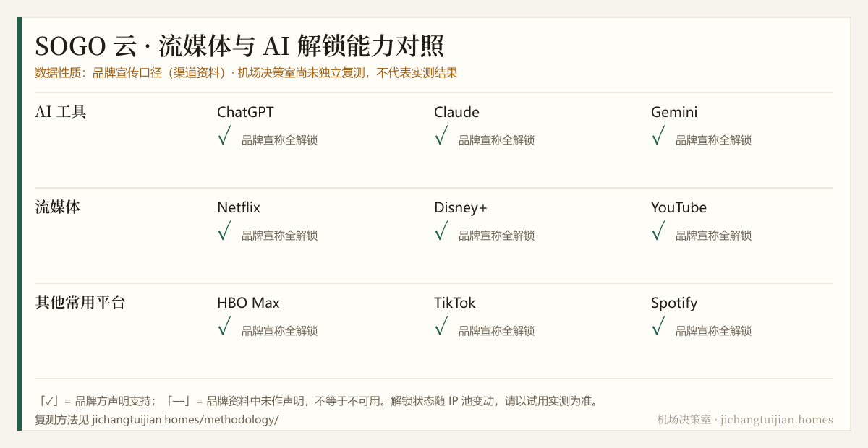Select the Netflix label
Image resolution: width=868 pixels, height=448 pixels.
(239, 207)
